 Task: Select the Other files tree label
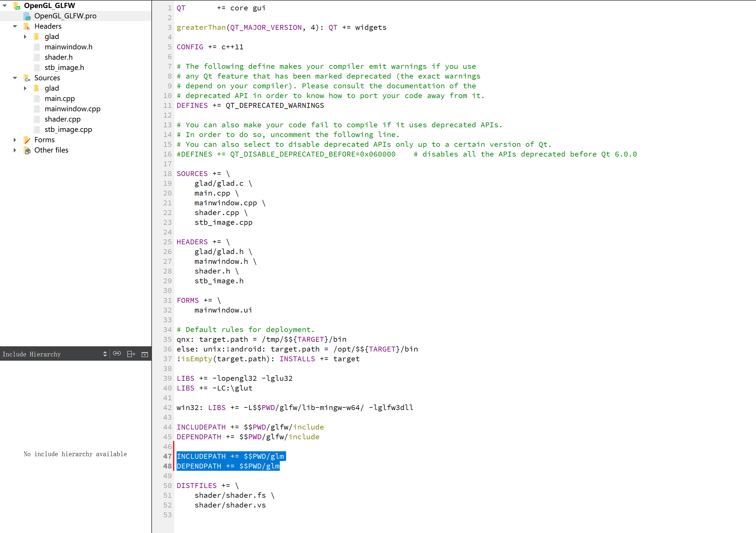pyautogui.click(x=51, y=150)
